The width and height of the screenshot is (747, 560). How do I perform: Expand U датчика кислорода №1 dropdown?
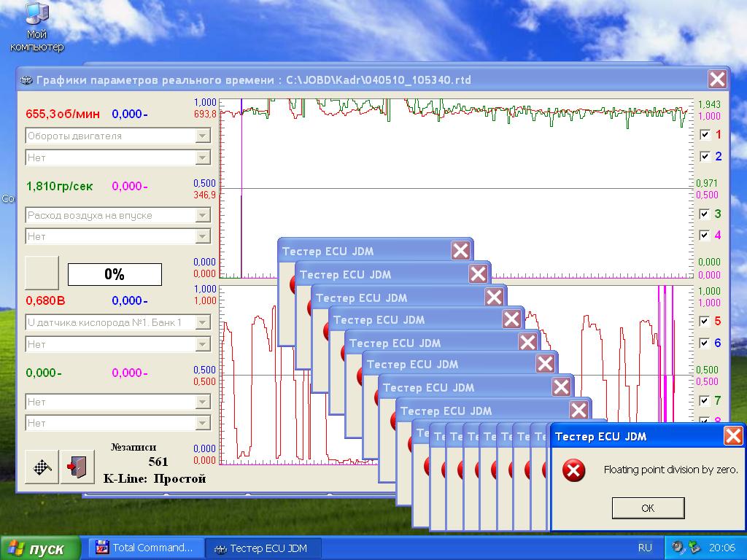[202, 322]
